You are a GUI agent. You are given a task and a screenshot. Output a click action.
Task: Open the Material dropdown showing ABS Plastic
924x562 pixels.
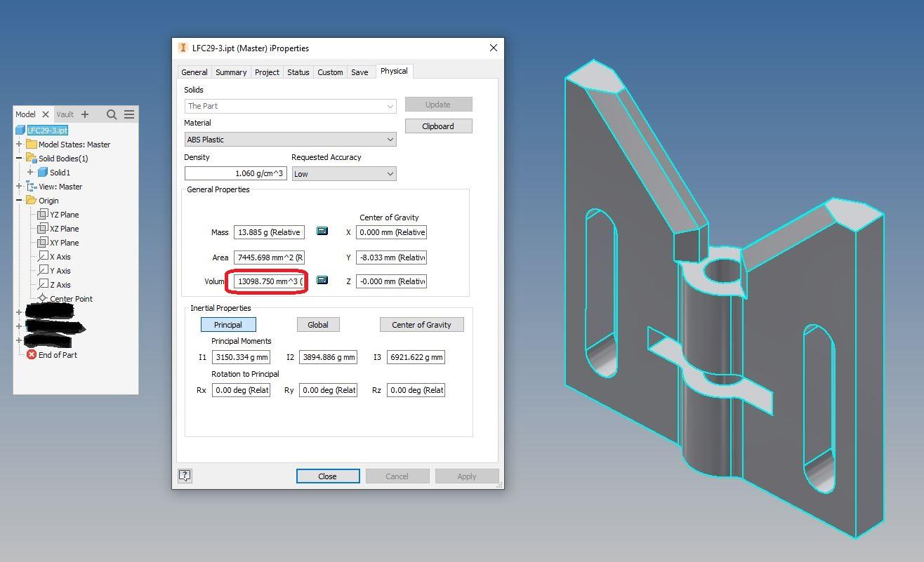pyautogui.click(x=290, y=140)
